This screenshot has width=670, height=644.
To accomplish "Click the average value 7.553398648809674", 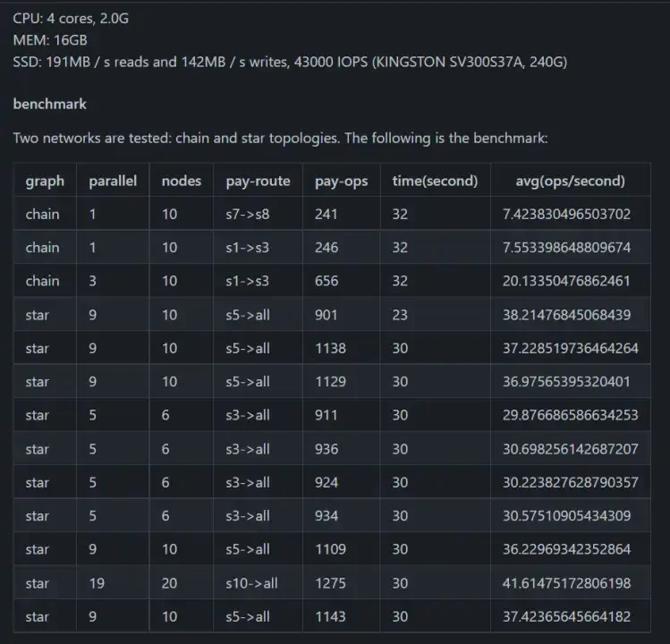I will click(x=566, y=248).
